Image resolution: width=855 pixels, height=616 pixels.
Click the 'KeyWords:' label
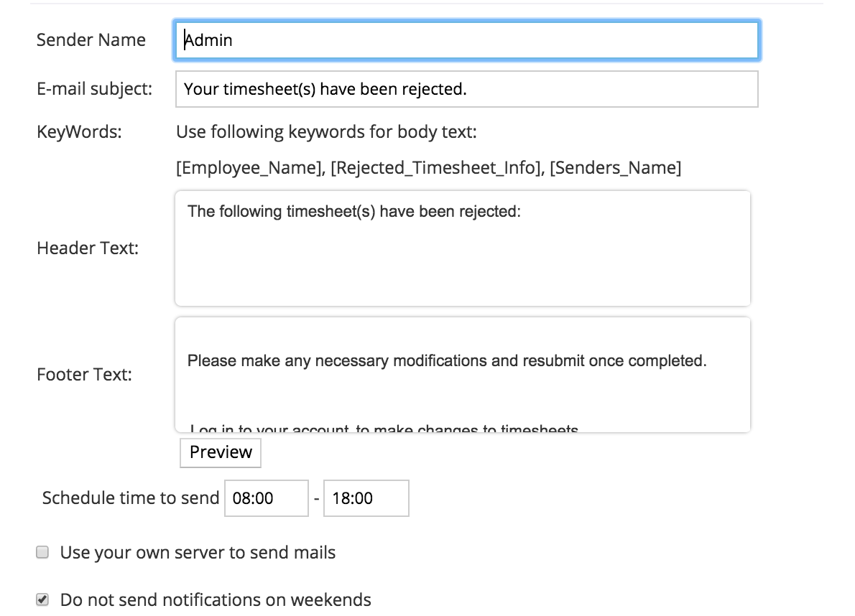point(79,132)
